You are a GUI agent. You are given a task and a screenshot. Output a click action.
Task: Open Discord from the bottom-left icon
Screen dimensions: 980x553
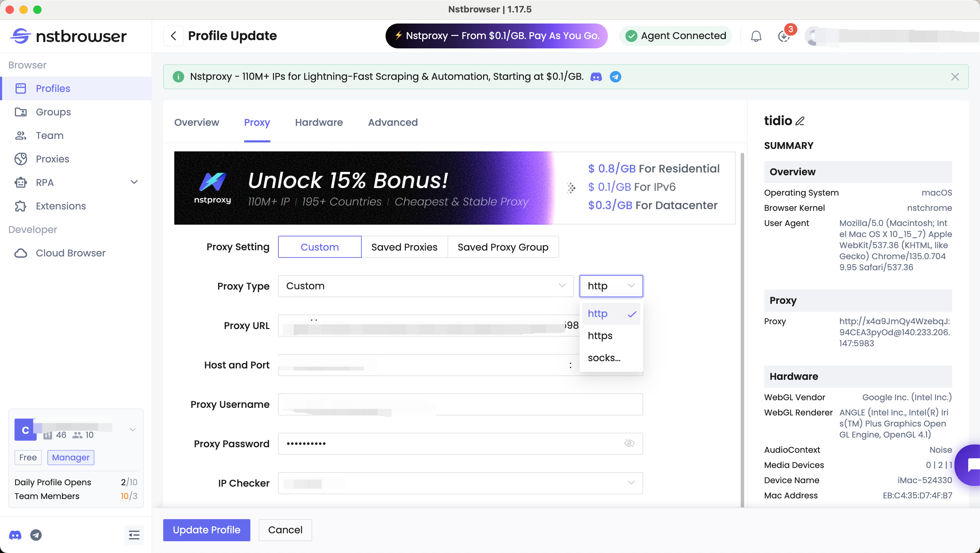tap(15, 535)
